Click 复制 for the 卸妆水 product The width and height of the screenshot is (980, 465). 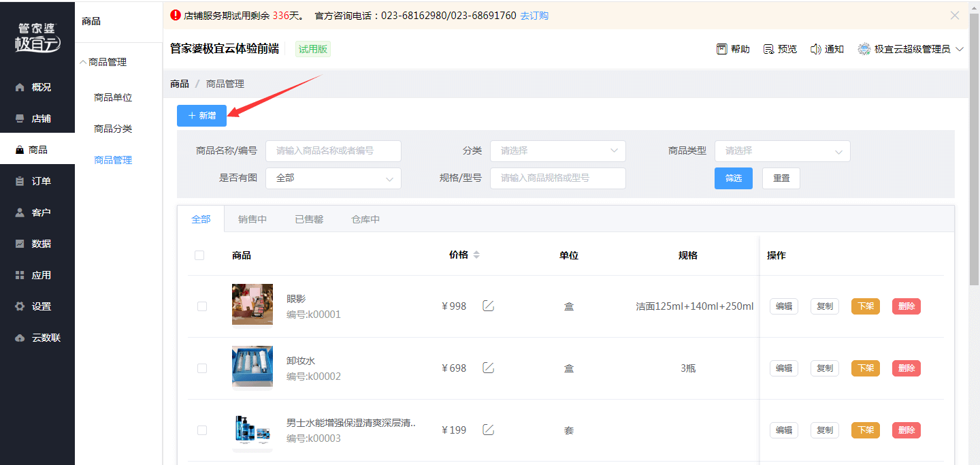825,368
